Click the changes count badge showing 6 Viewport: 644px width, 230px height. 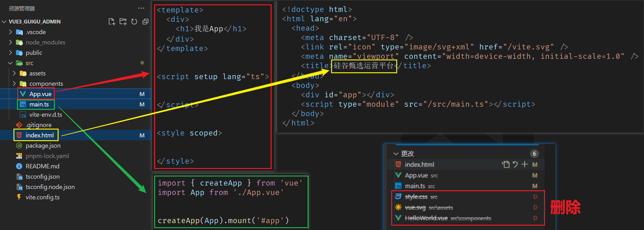point(534,154)
